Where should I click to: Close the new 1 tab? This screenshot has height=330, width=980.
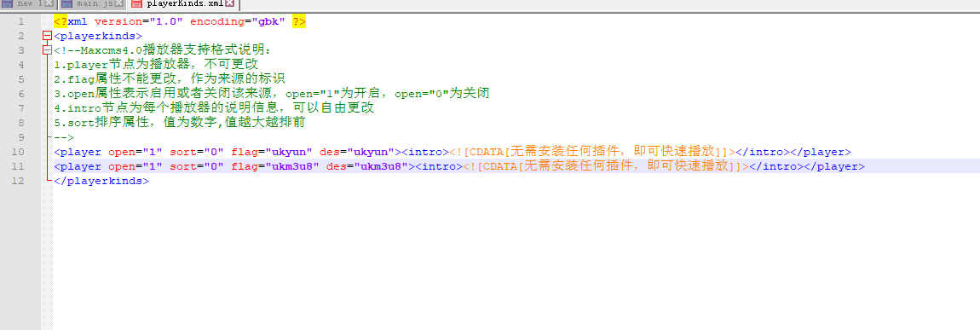49,3
